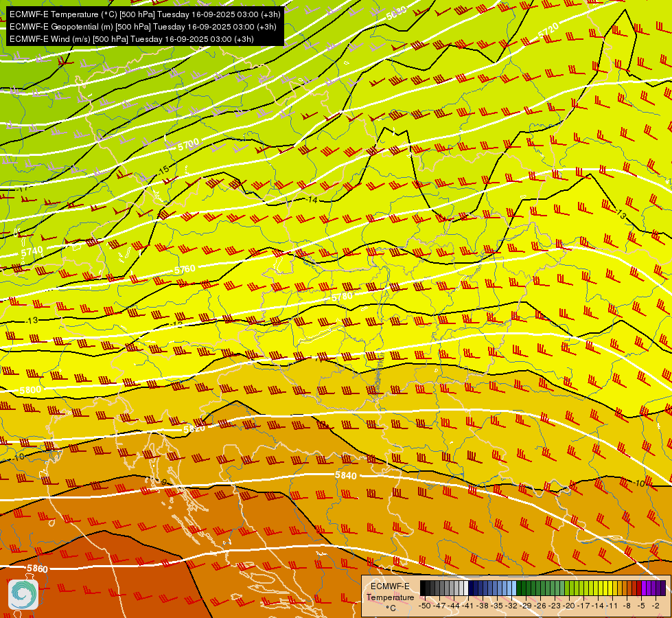
Task: Click the -15 isotherm label
Action: tap(163, 170)
